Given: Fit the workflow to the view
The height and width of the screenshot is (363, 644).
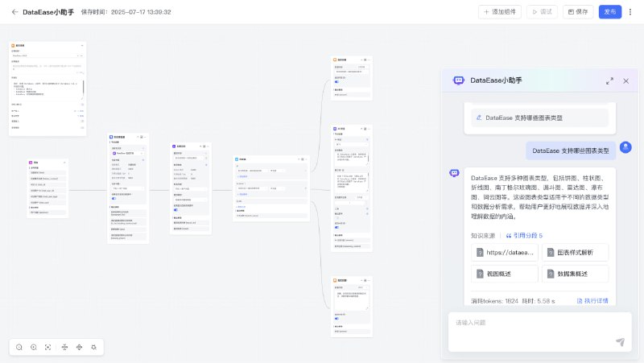Looking at the screenshot, I should (48, 347).
